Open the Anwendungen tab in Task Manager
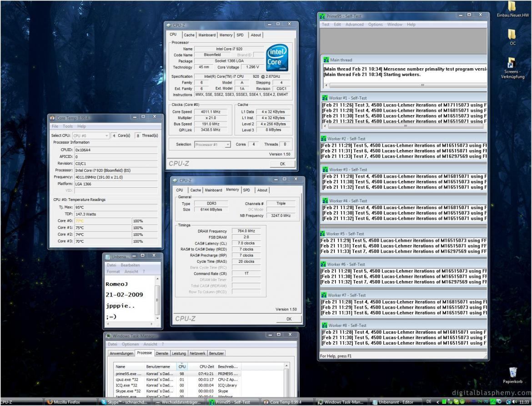The width and height of the screenshot is (532, 406). (121, 353)
